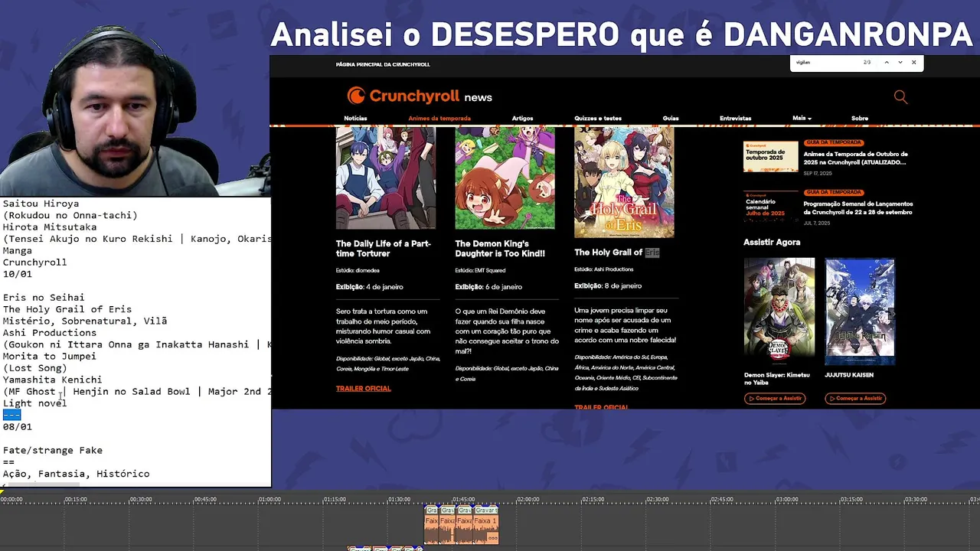Go to previous find-in-page match
The height and width of the screenshot is (551, 980).
[x=887, y=62]
